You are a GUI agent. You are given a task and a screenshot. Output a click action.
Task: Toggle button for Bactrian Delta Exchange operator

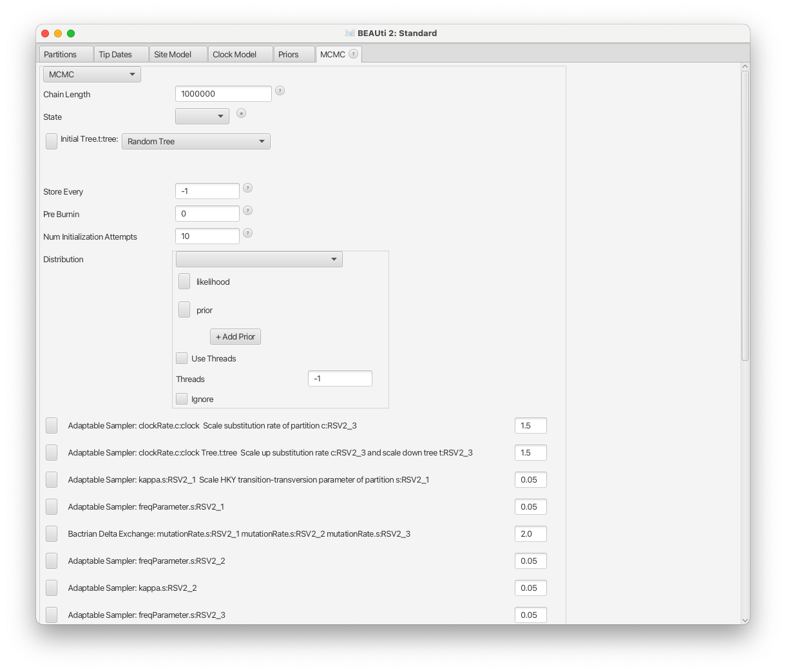point(52,534)
